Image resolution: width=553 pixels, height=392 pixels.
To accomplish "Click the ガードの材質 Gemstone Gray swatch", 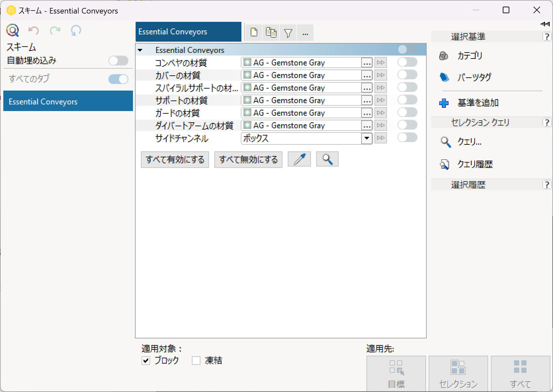I will coord(247,113).
